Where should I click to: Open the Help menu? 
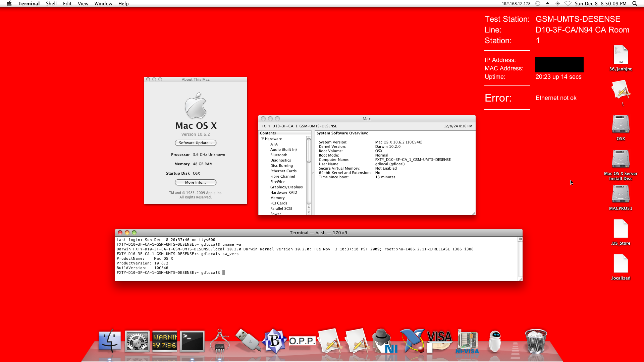tap(123, 4)
